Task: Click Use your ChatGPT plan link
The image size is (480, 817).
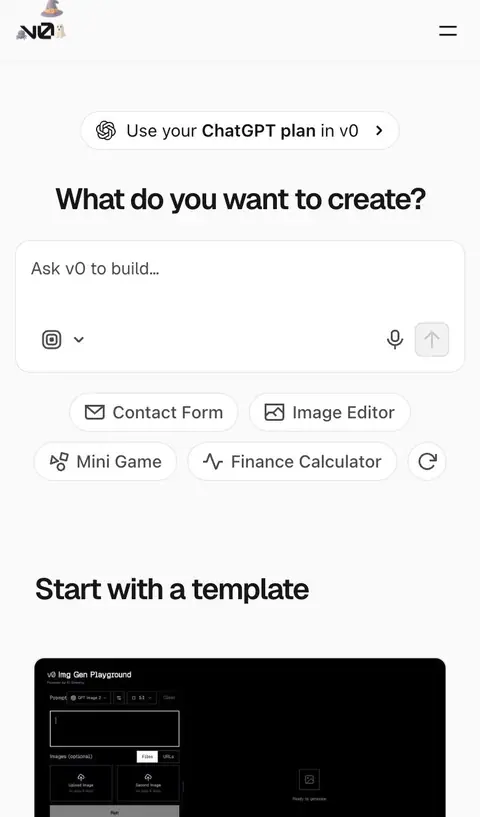Action: [240, 130]
